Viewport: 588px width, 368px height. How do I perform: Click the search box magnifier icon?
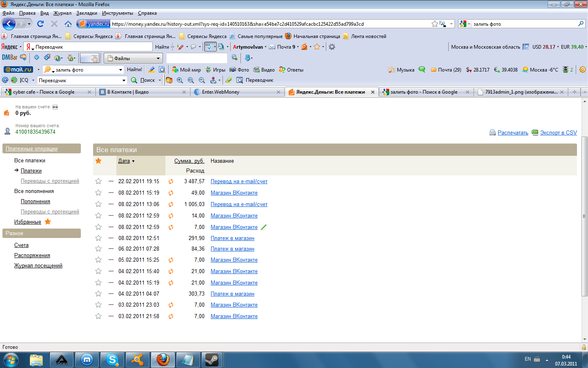click(x=581, y=24)
